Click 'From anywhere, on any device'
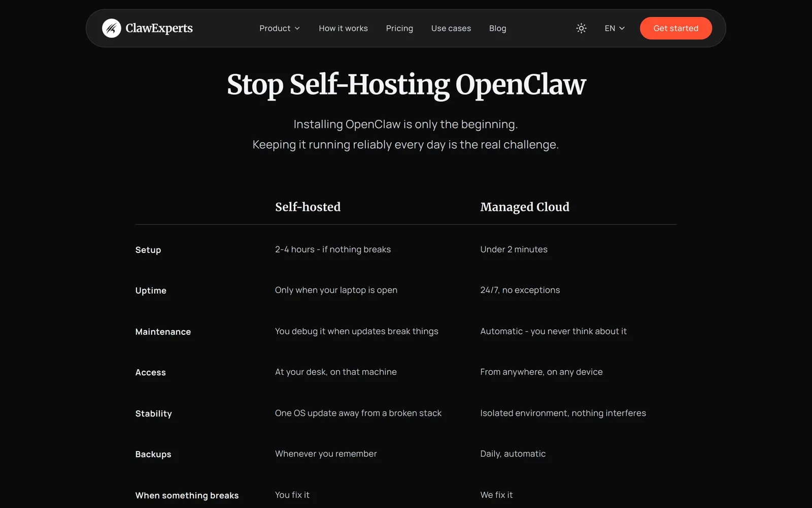This screenshot has height=508, width=812. click(542, 372)
